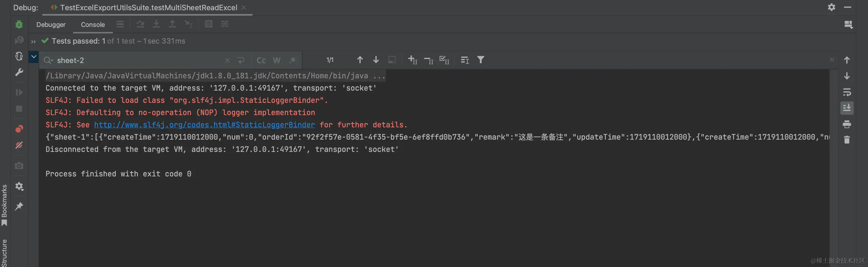Switch to the Debugger tab
Viewport: 868px width, 267px height.
pos(51,25)
